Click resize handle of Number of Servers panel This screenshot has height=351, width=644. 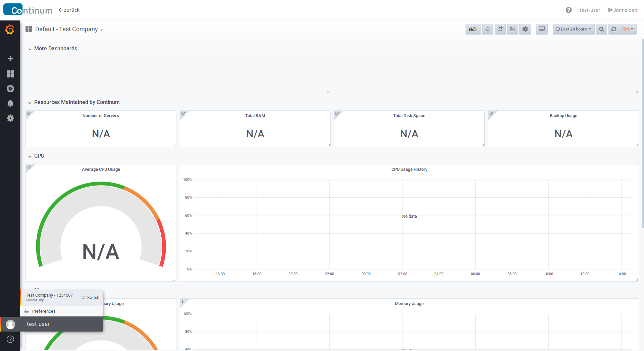[x=174, y=145]
